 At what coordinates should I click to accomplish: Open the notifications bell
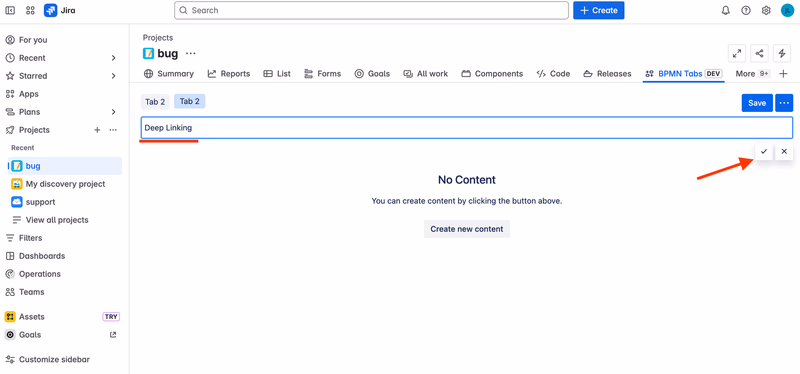726,10
